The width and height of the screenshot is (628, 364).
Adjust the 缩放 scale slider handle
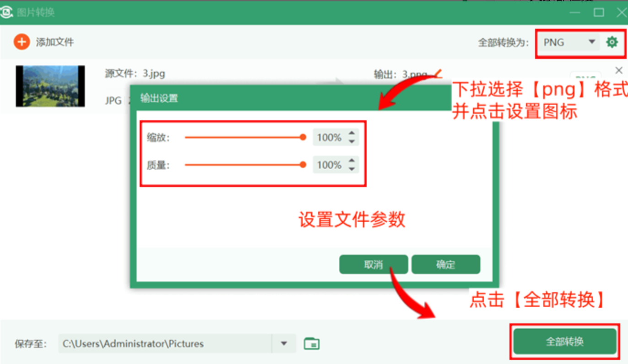point(303,137)
